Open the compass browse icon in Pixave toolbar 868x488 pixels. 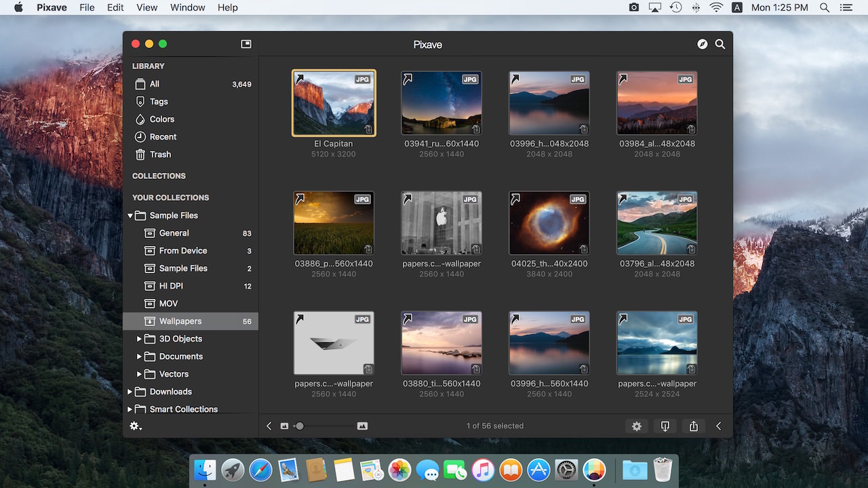(x=703, y=44)
